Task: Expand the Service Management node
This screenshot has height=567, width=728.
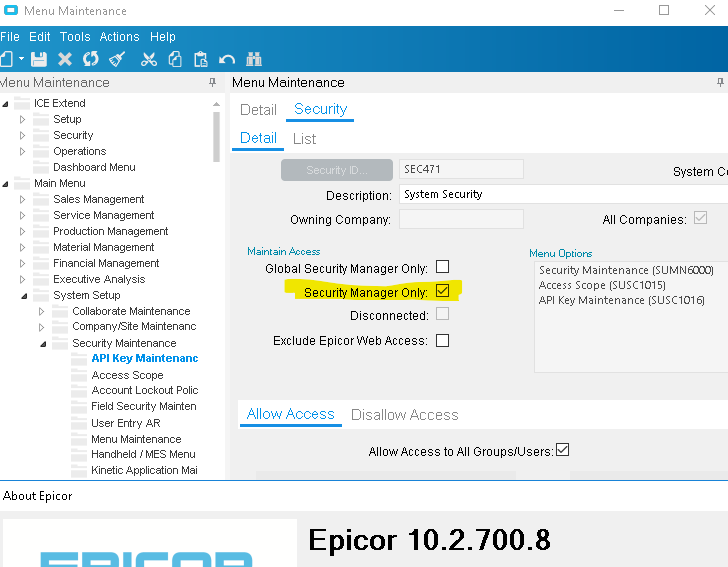Action: [x=22, y=215]
